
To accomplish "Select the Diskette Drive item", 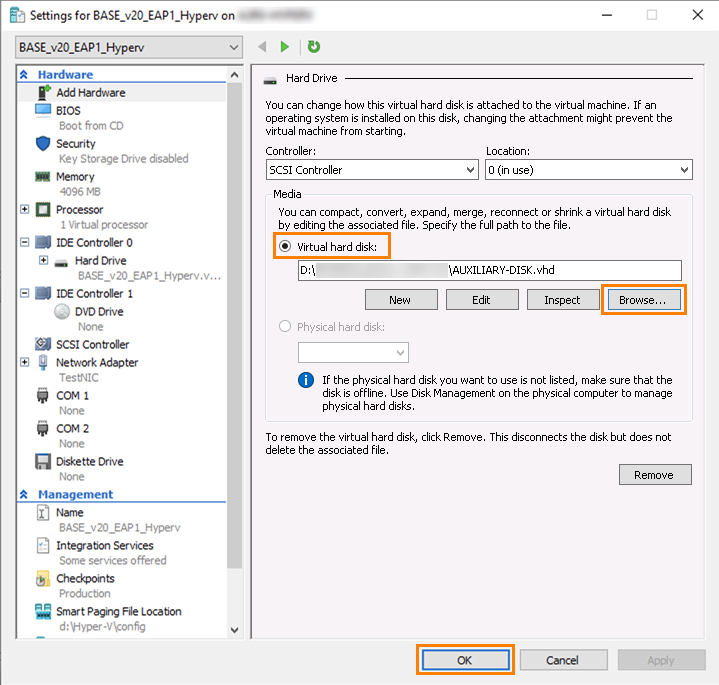I will 89,461.
